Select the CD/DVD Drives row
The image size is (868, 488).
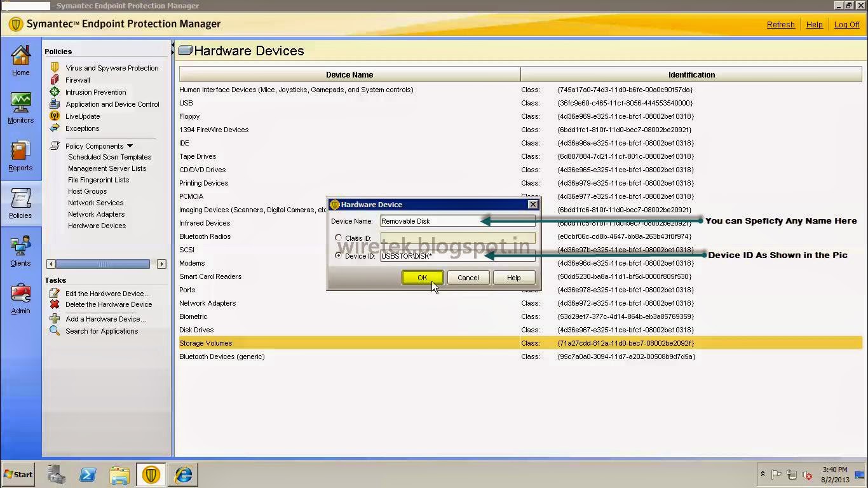(x=520, y=170)
